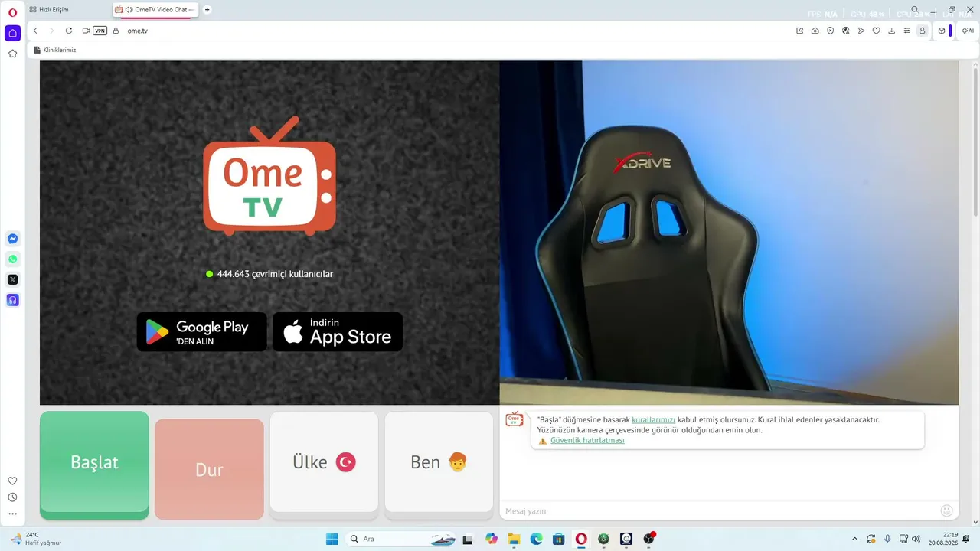Open Microsoft Edge from taskbar
The width and height of the screenshot is (980, 551).
537,539
